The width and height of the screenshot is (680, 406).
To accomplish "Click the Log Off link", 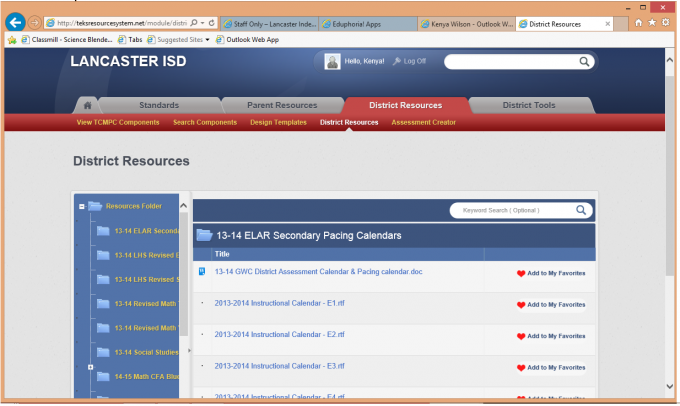I will [x=415, y=62].
